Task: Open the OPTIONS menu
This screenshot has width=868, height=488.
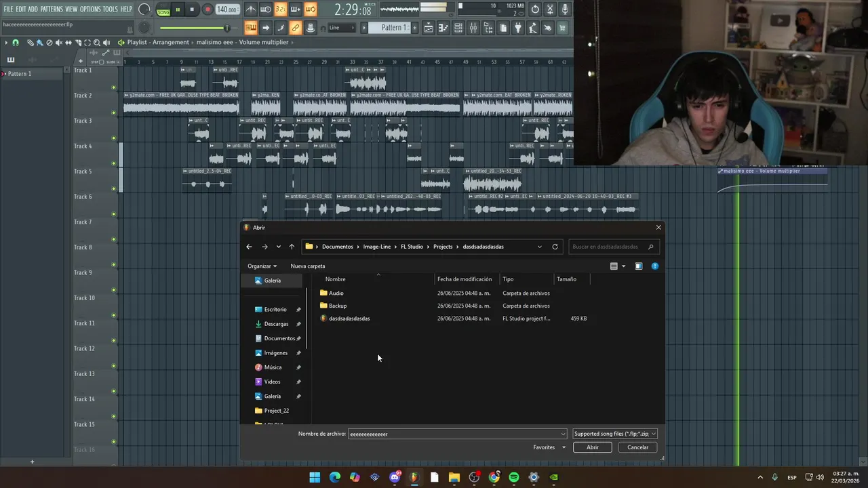Action: coord(90,9)
